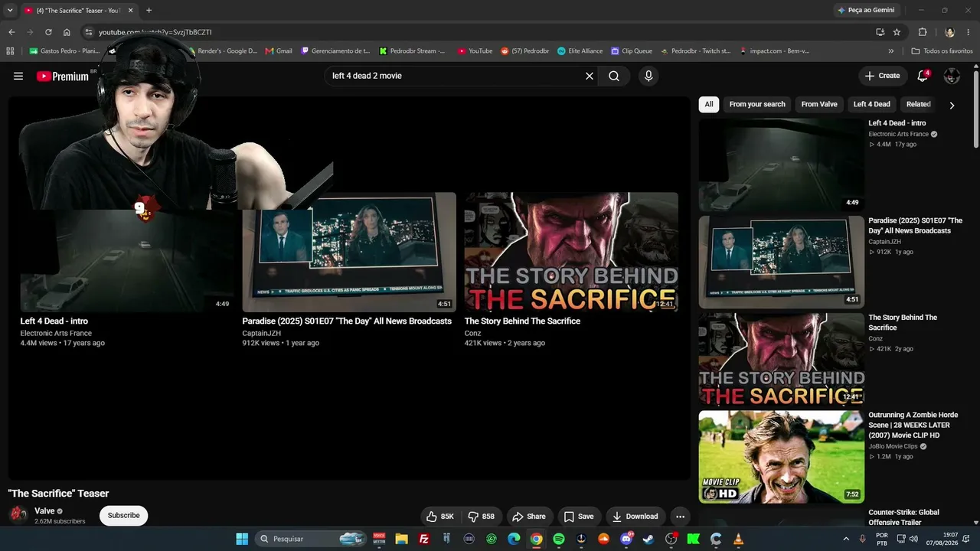Open Valve channel avatar

pos(18,515)
